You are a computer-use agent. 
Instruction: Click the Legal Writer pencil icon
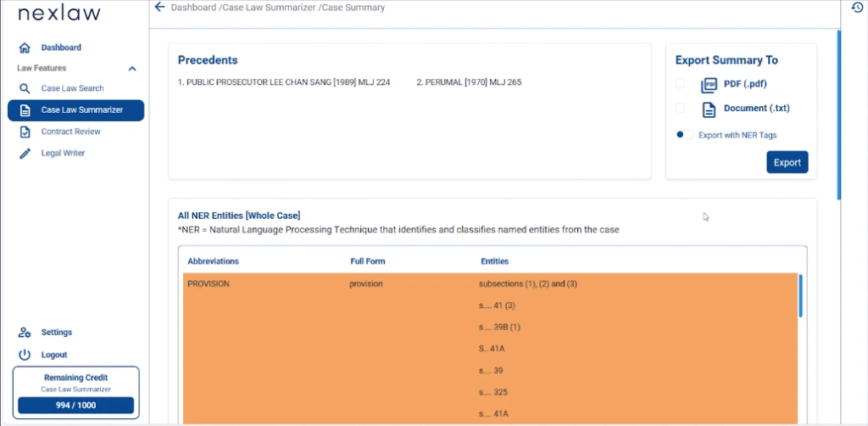pos(25,154)
